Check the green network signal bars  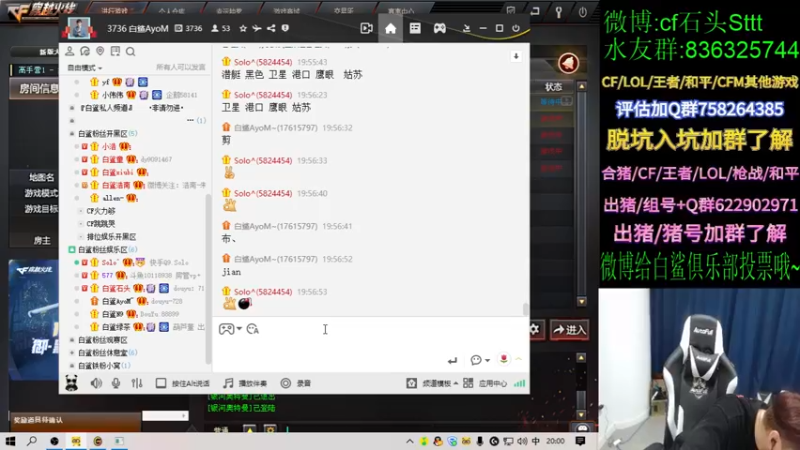(x=519, y=383)
